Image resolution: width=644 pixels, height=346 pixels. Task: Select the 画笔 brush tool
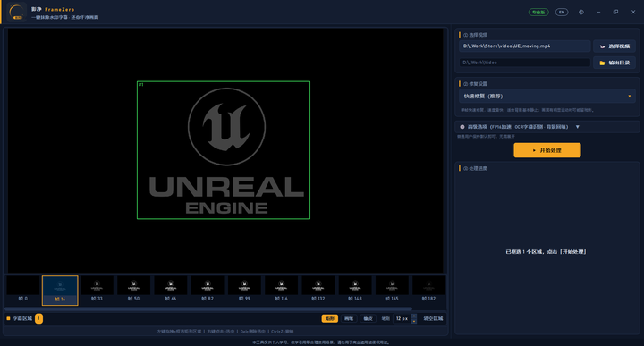tap(349, 318)
